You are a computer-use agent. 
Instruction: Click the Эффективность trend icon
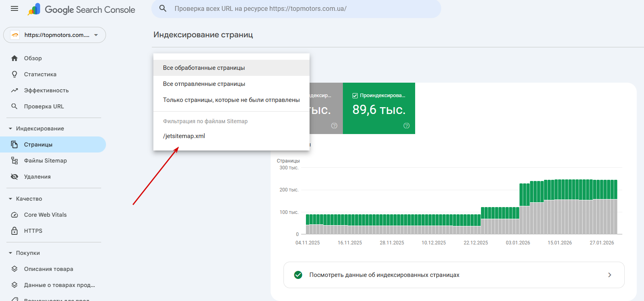(x=14, y=90)
